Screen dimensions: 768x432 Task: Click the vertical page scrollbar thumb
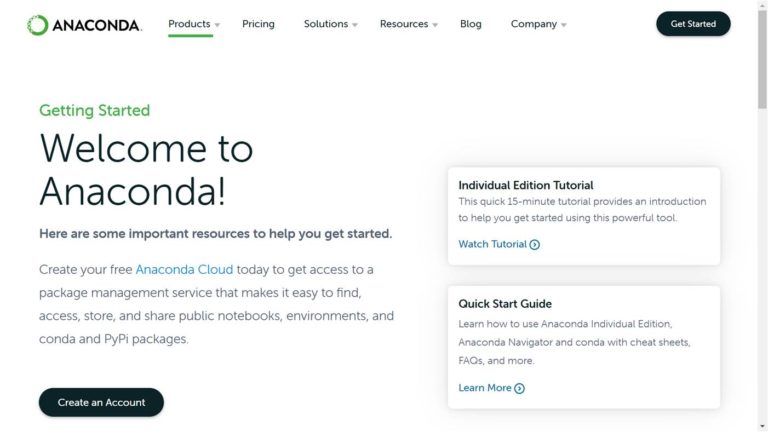pos(762,60)
